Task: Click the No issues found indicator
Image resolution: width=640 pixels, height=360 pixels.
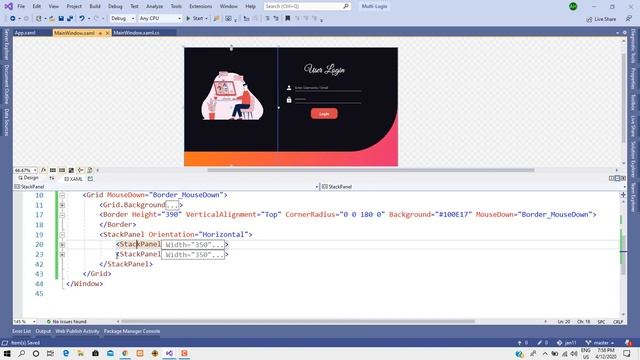Action: (x=67, y=322)
